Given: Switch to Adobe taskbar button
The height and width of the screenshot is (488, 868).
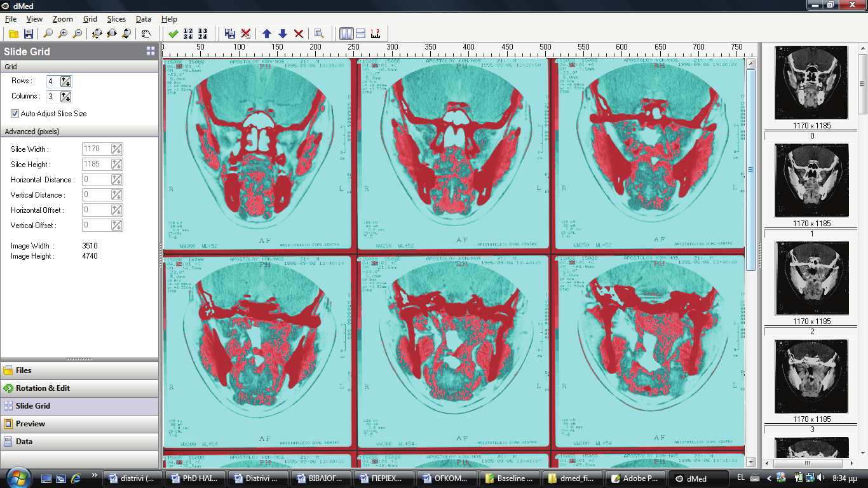Looking at the screenshot, I should 636,478.
